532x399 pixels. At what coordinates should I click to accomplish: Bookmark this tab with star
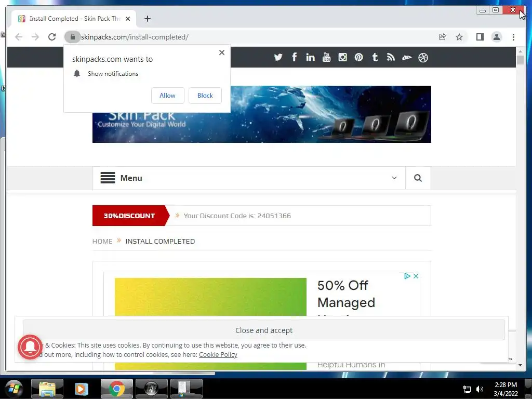(459, 37)
